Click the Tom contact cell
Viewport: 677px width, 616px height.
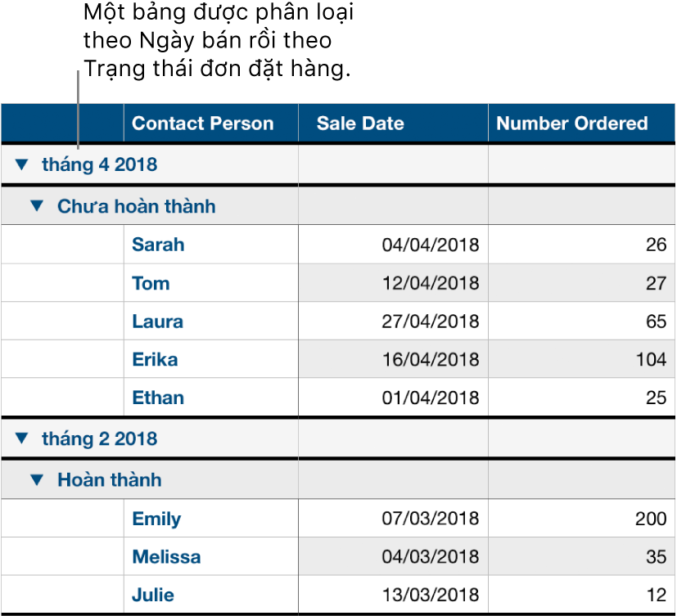coord(211,283)
